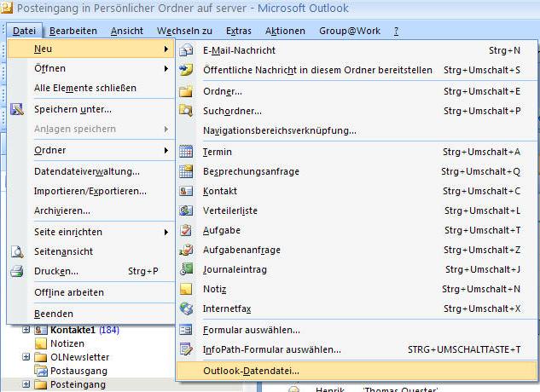Click the Besprechungsanfrage icon
The image size is (540, 392).
click(x=186, y=171)
